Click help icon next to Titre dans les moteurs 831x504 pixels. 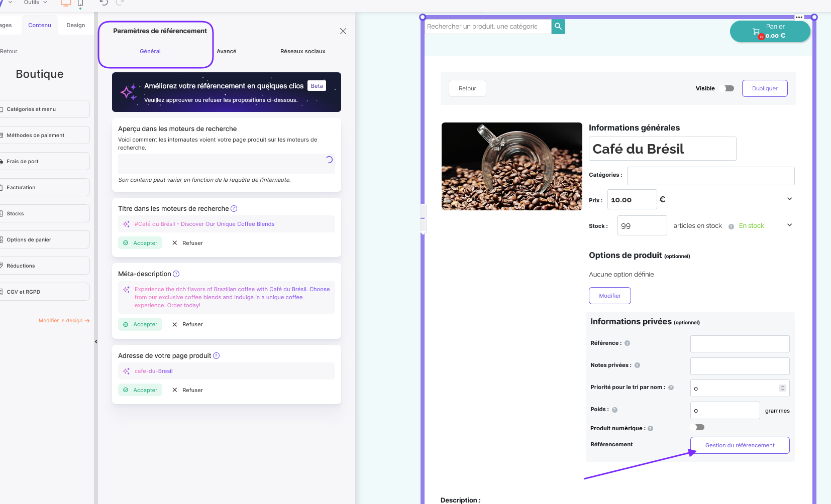tap(234, 209)
